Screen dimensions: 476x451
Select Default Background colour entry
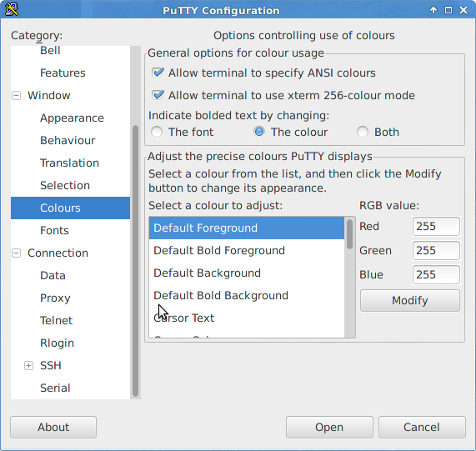click(247, 273)
